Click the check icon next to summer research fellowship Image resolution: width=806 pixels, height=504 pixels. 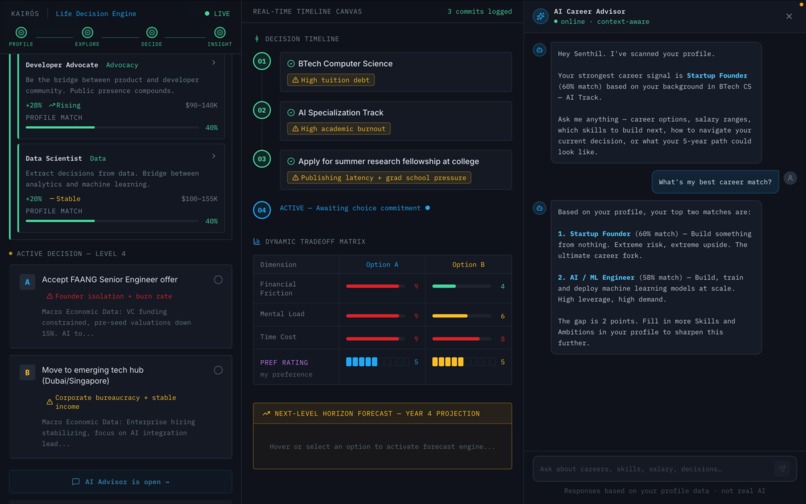point(291,161)
